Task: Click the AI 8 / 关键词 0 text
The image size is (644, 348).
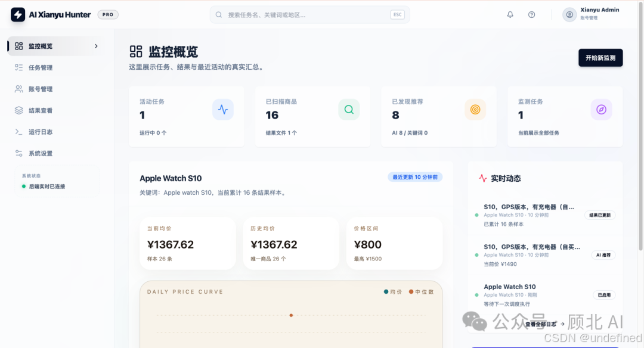Action: [x=410, y=133]
